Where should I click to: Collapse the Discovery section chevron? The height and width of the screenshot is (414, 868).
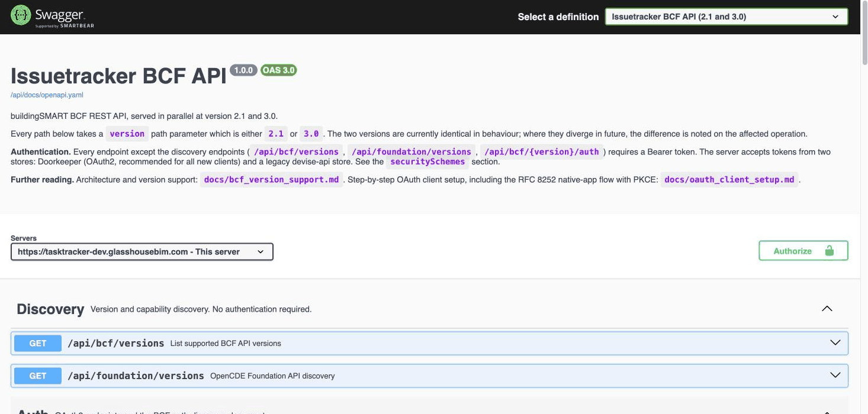click(x=827, y=309)
